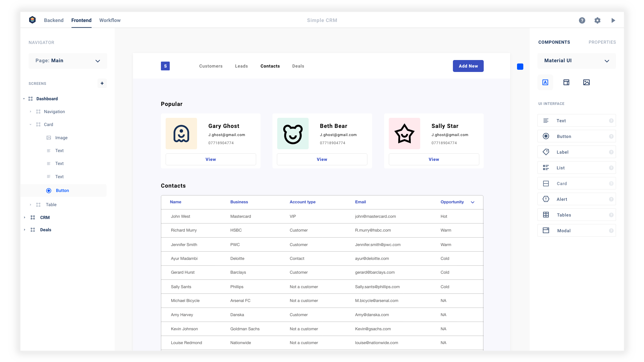The height and width of the screenshot is (362, 644).
Task: Click the blue S logo in canvas
Action: click(165, 66)
